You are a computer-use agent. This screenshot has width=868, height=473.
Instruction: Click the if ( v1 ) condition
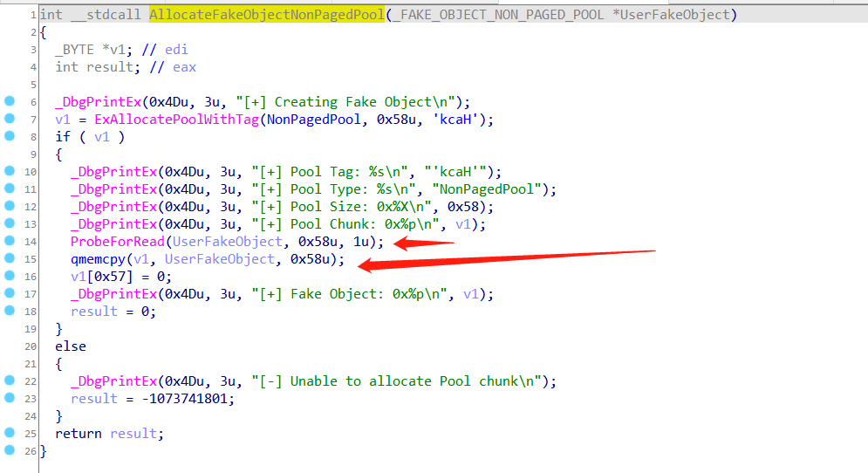90,137
